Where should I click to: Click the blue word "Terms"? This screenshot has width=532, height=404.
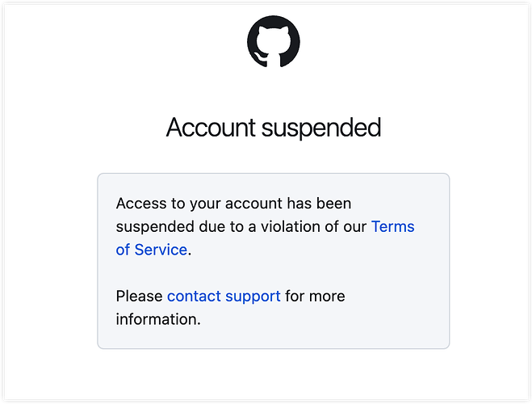click(x=392, y=227)
